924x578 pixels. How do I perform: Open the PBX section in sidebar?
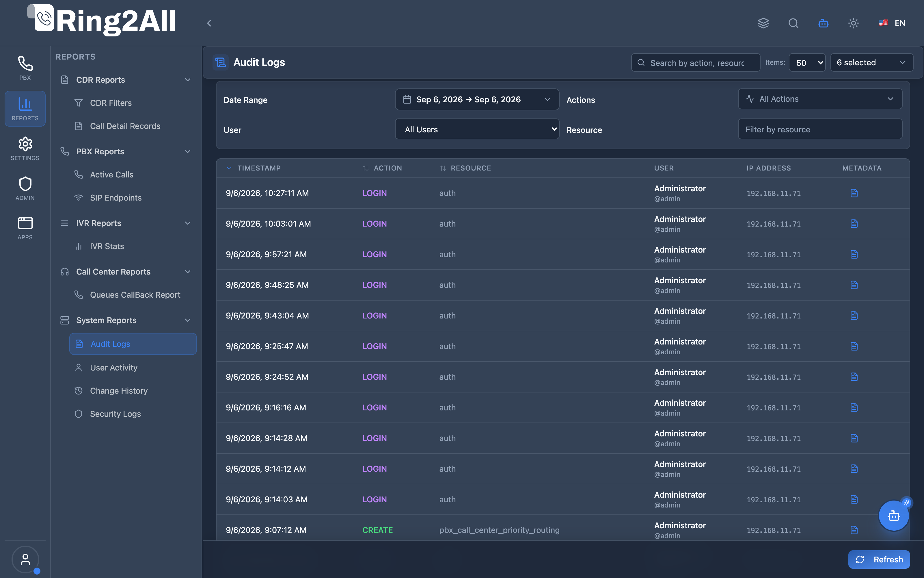point(25,68)
